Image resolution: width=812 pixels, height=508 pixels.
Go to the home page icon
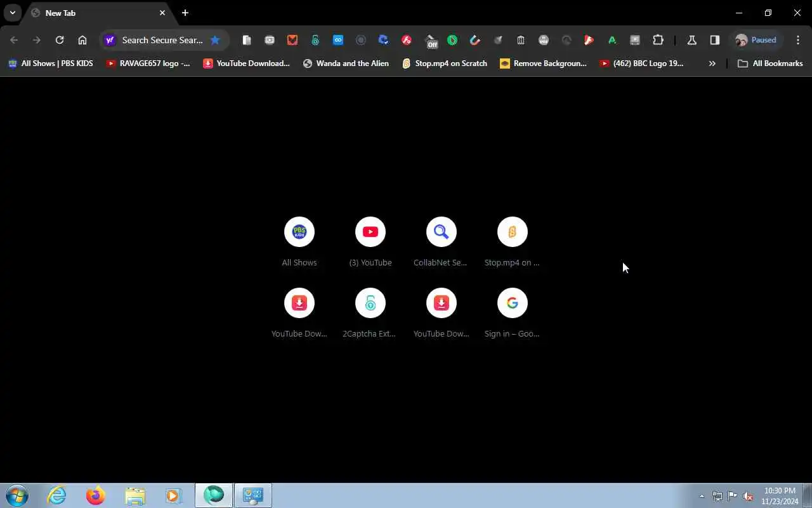coord(82,40)
